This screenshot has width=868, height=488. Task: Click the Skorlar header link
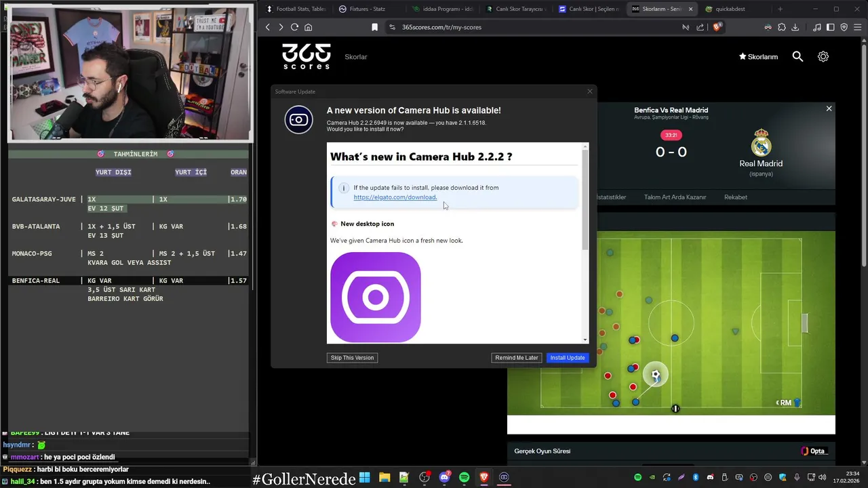(356, 57)
